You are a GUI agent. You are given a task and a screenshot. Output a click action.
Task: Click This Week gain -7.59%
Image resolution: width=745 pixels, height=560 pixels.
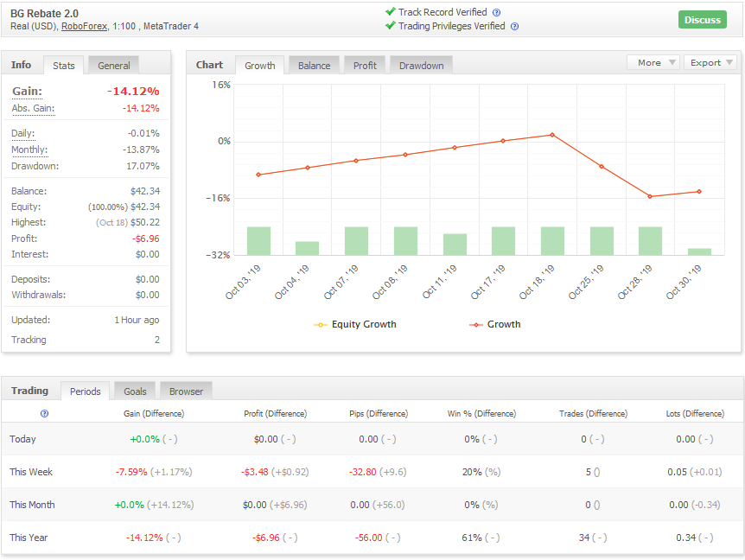click(x=131, y=472)
